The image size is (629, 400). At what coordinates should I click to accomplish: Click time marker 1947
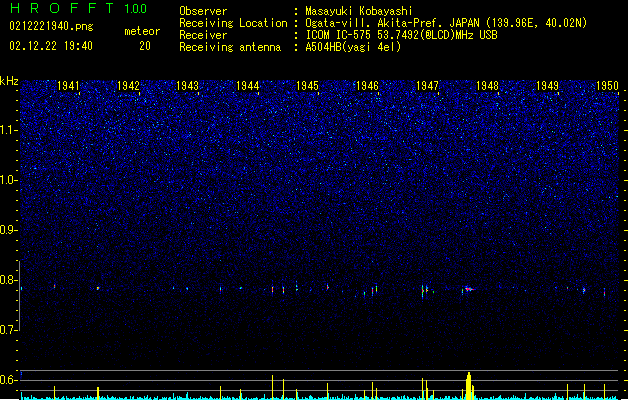coord(428,85)
